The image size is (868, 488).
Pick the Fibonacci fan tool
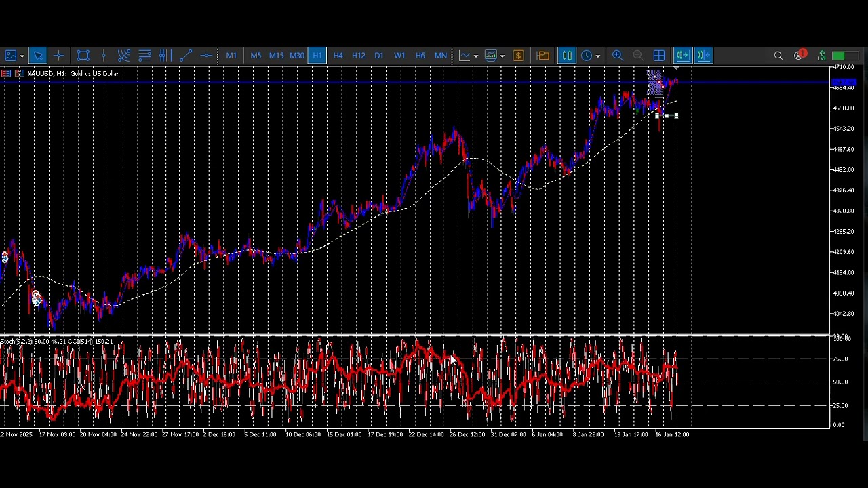(124, 56)
